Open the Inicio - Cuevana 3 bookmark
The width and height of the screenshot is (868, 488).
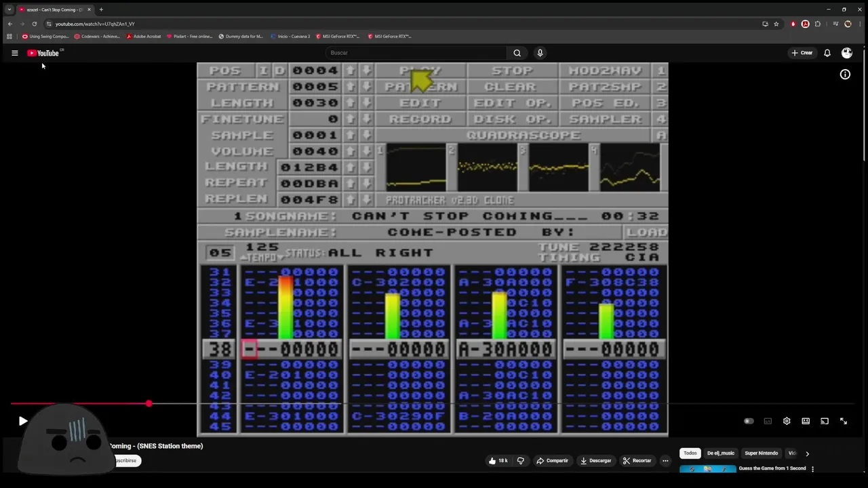(290, 37)
